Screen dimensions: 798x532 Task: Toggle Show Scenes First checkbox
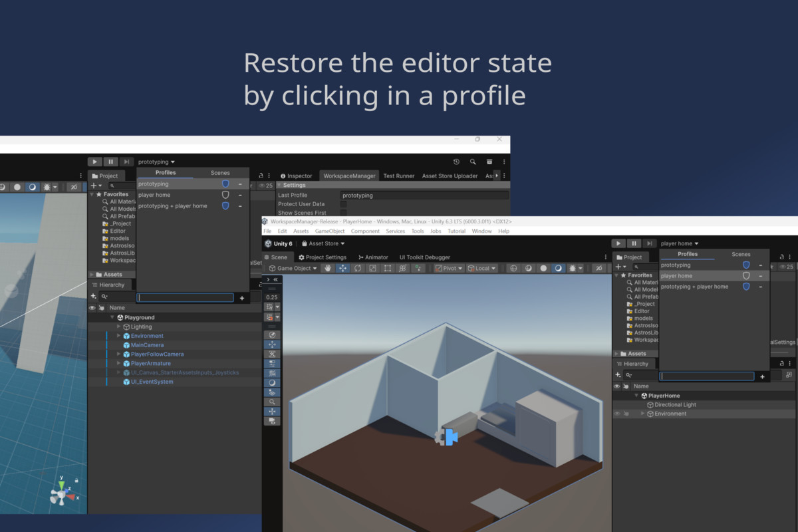[x=344, y=213]
